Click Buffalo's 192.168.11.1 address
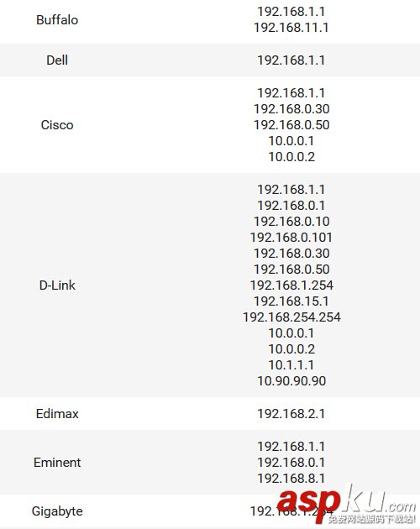This screenshot has height=529, width=420. click(x=291, y=28)
